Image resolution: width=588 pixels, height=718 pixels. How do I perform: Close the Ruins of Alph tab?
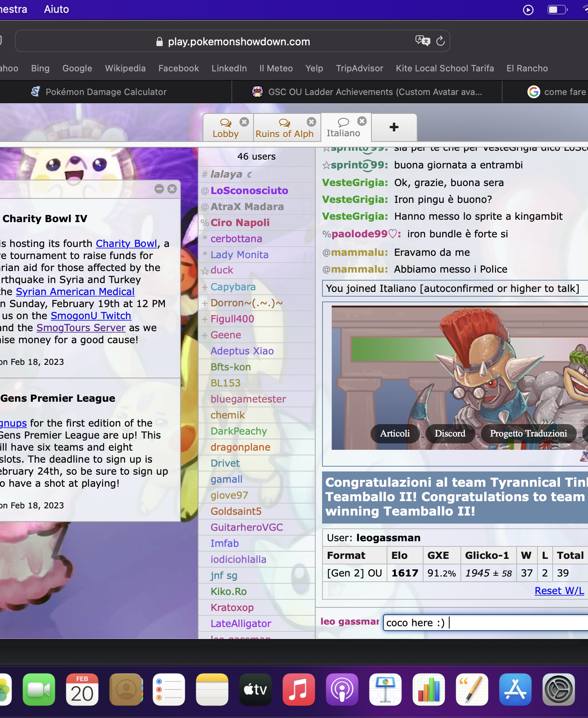311,122
